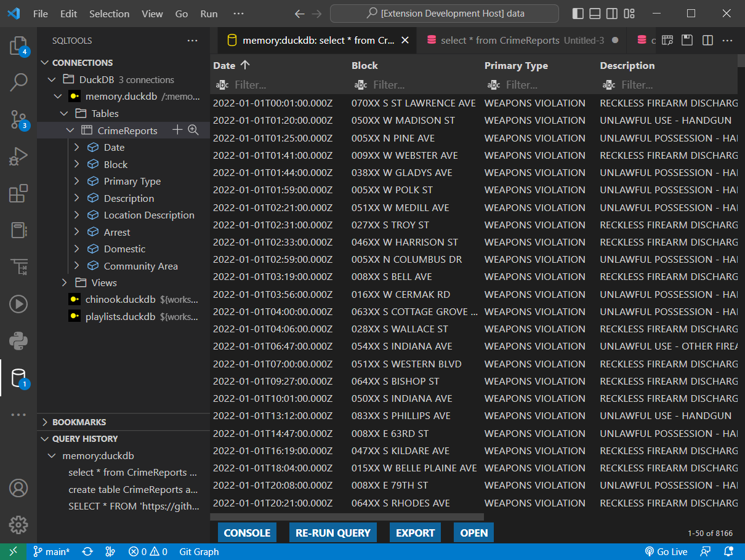Click the EXPORT button
The height and width of the screenshot is (560, 745).
(x=415, y=533)
